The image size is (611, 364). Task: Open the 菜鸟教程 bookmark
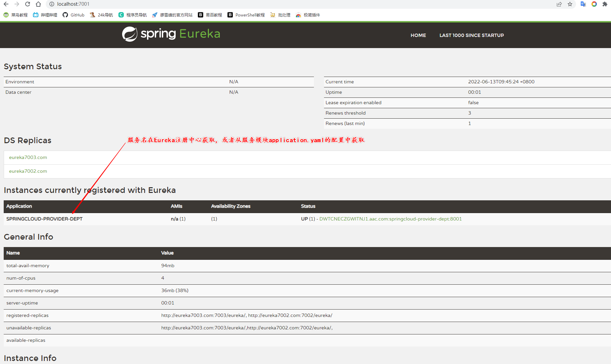[15, 15]
